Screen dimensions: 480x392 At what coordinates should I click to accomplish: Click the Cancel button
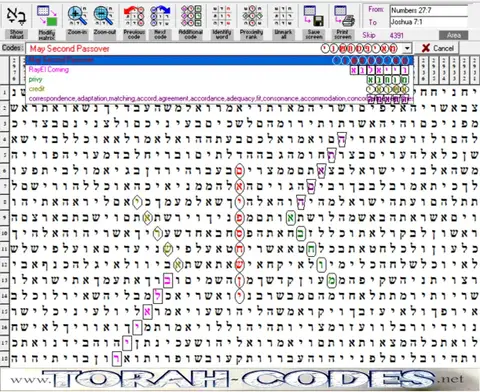click(x=438, y=48)
